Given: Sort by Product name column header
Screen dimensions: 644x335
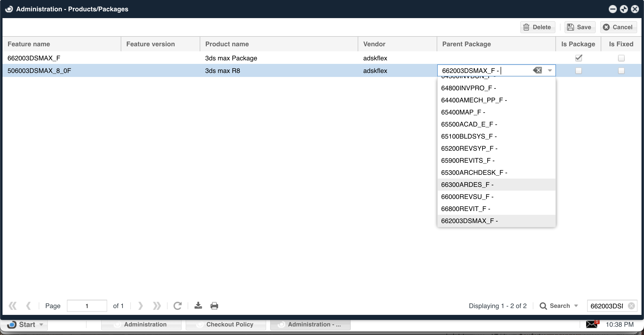Looking at the screenshot, I should pos(227,44).
